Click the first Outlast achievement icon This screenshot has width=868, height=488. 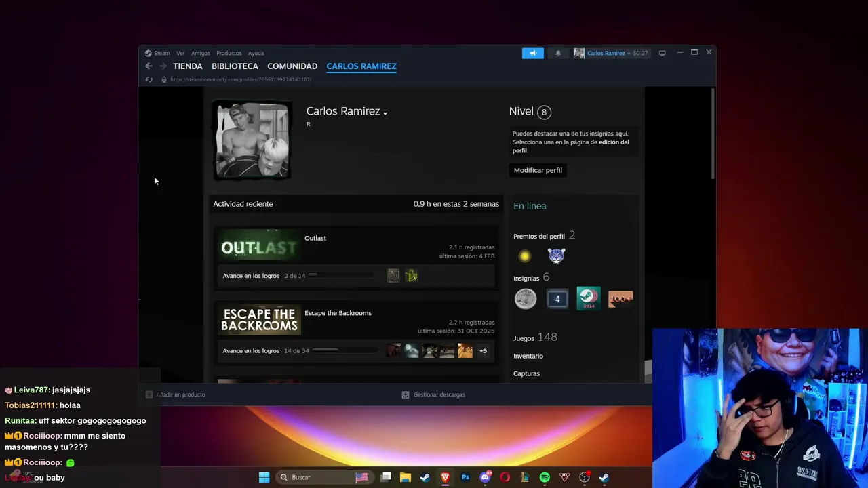[393, 275]
